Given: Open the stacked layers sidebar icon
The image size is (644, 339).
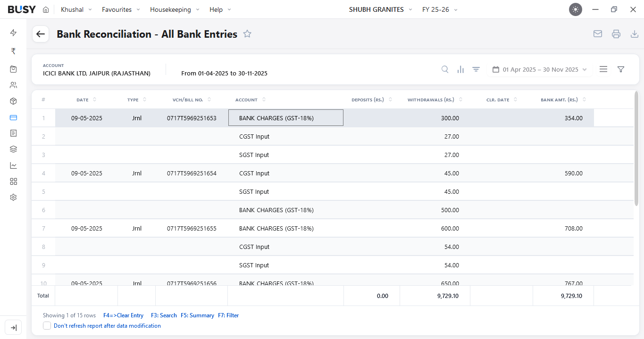Looking at the screenshot, I should (13, 149).
